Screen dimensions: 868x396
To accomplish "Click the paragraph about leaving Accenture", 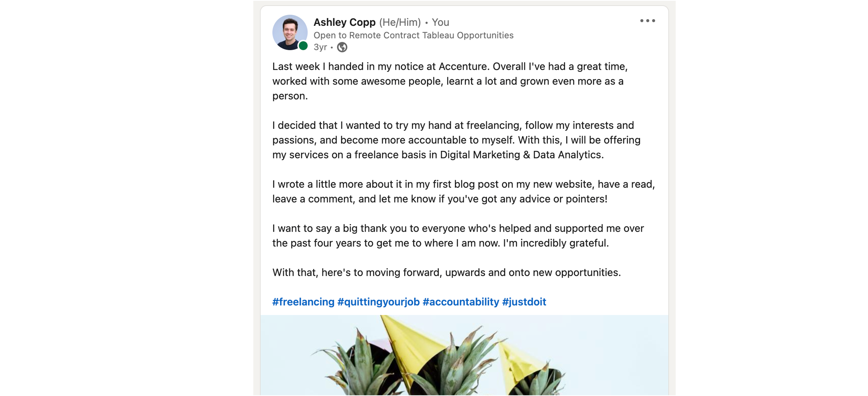I will tap(450, 81).
